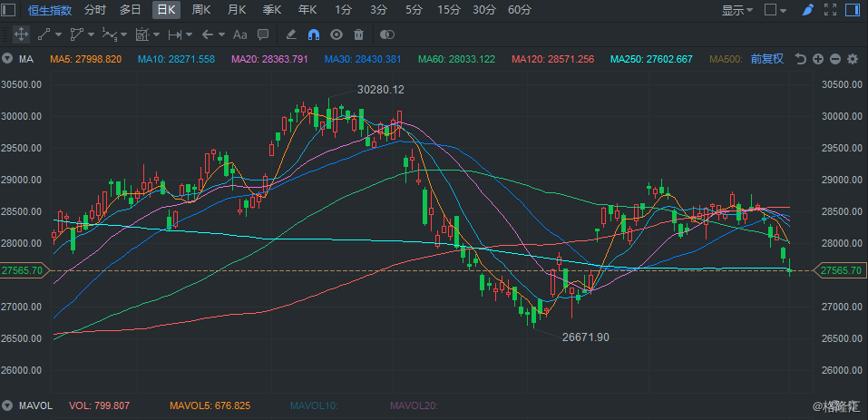Switch to 周K weekly tab
868x420 pixels.
(201, 9)
